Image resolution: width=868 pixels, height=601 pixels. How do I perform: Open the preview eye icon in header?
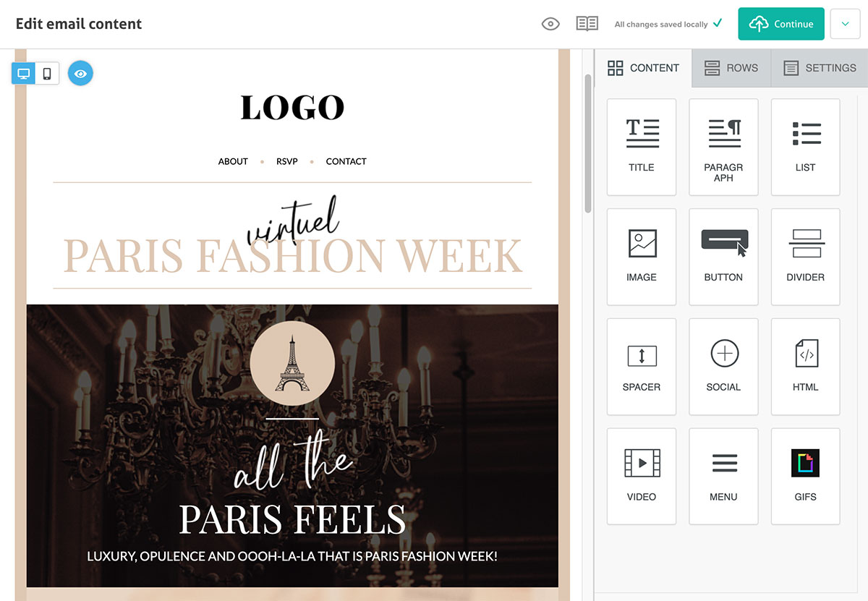(x=550, y=24)
